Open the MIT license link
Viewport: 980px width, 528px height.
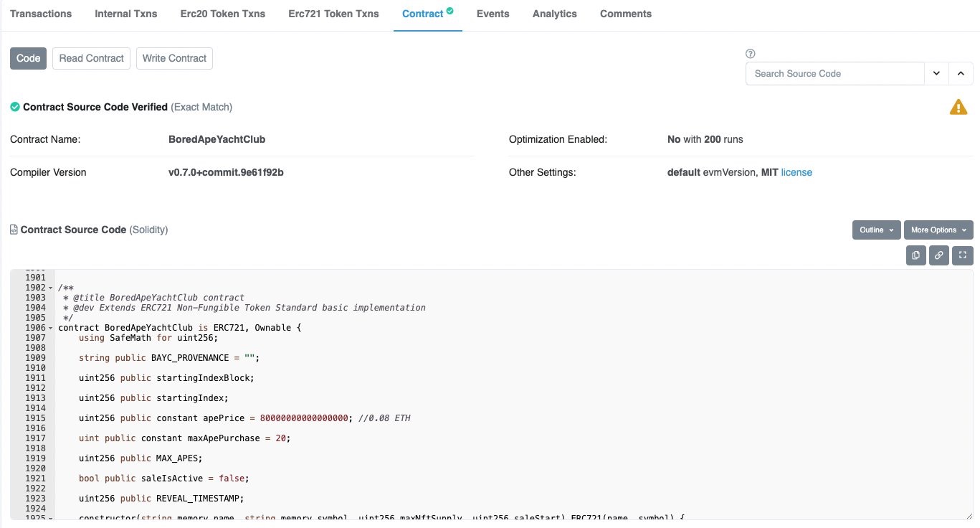[x=796, y=172]
